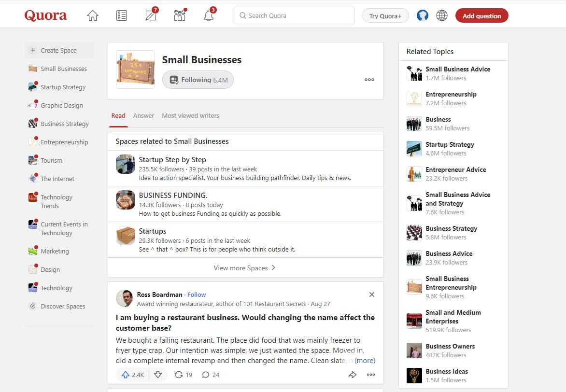The image size is (566, 392).
Task: Switch to Most viewed writers tab
Action: [x=190, y=116]
